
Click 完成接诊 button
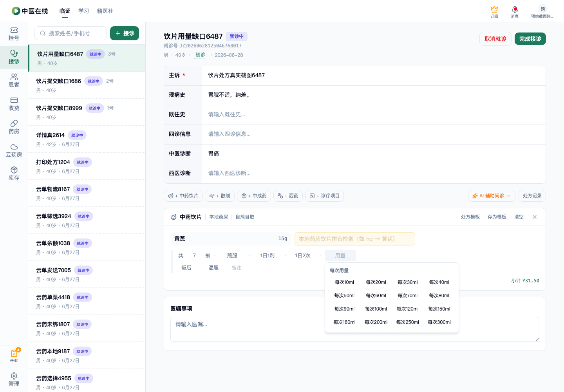tap(530, 39)
